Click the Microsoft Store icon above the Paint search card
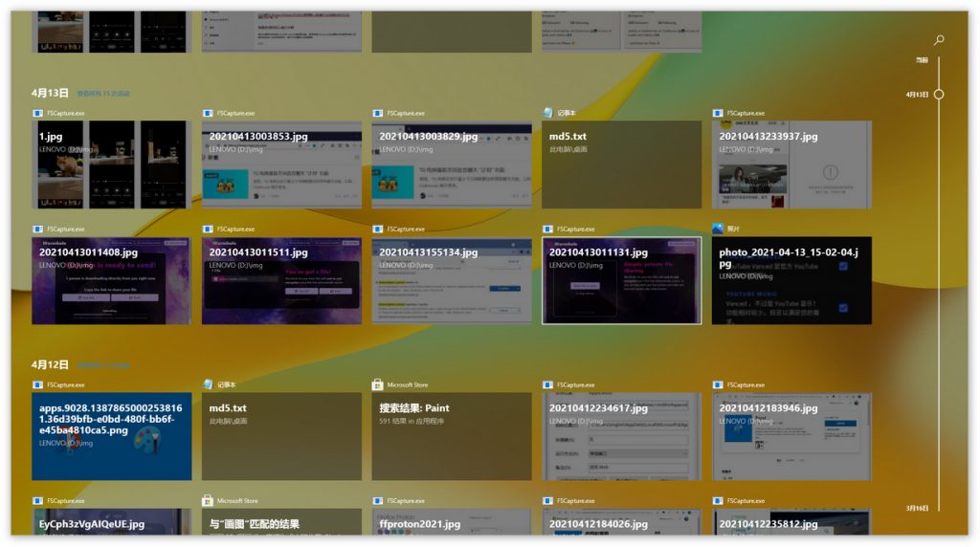 (x=378, y=384)
